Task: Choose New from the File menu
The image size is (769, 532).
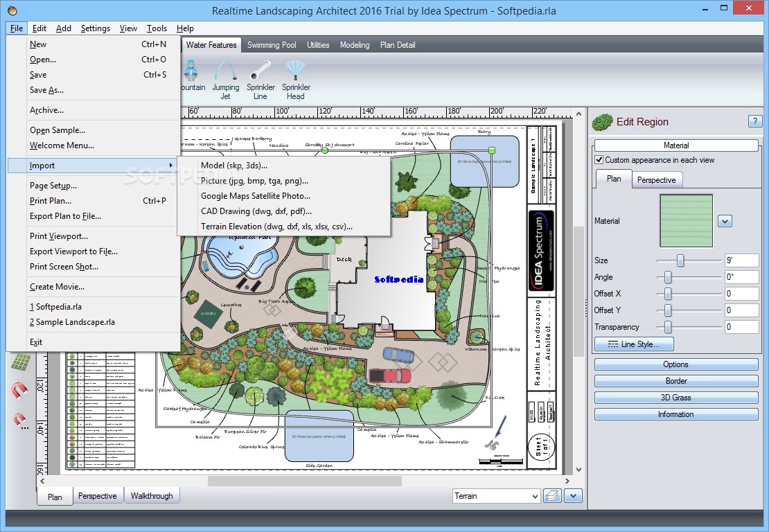Action: pyautogui.click(x=94, y=44)
